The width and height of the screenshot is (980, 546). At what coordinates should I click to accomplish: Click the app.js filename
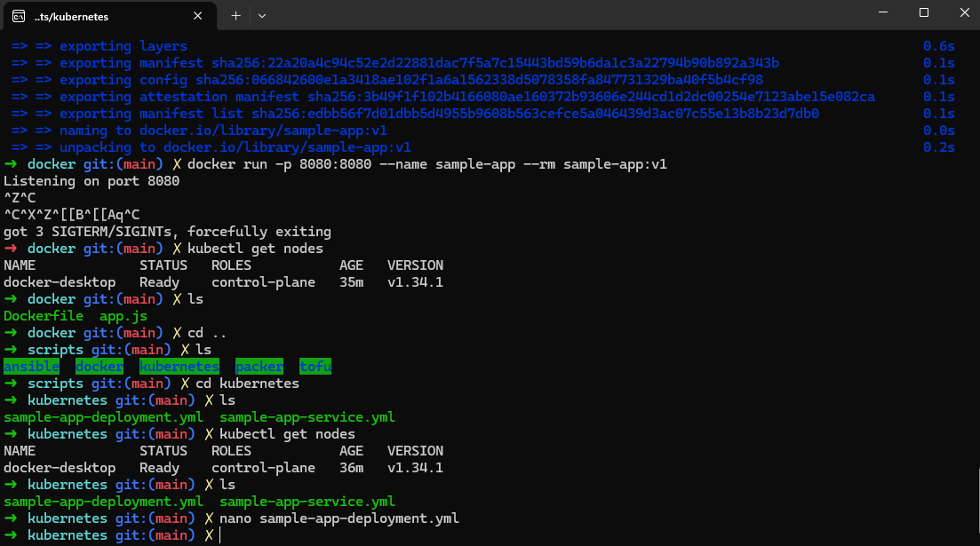coord(123,315)
